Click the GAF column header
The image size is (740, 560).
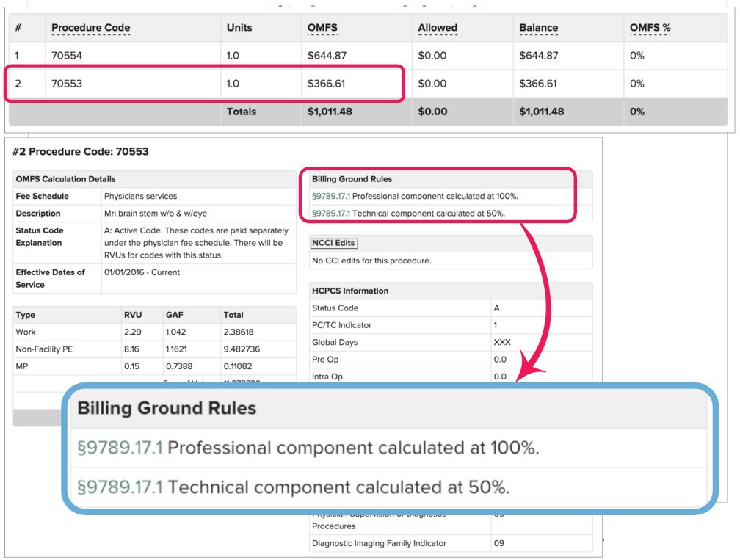[x=174, y=315]
